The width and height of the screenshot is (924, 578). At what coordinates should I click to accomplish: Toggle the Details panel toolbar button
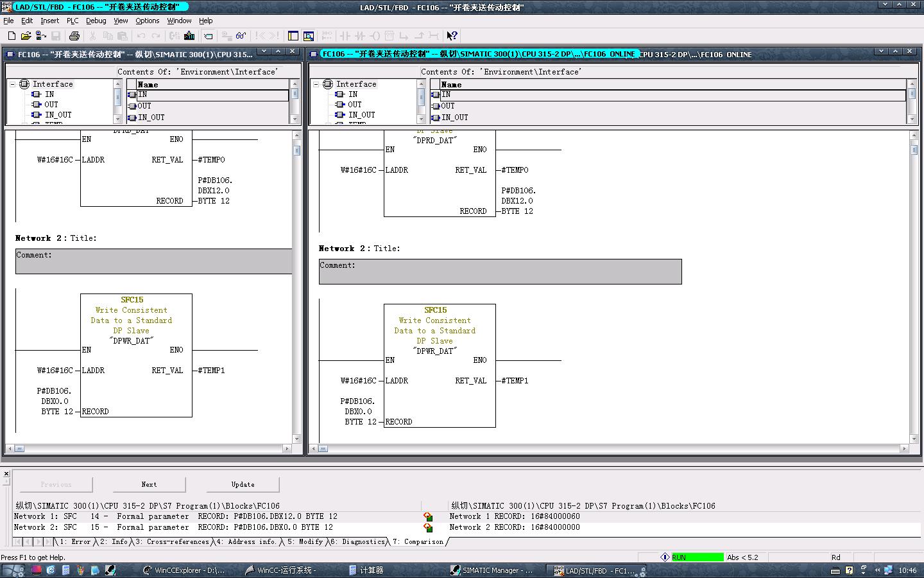(309, 36)
